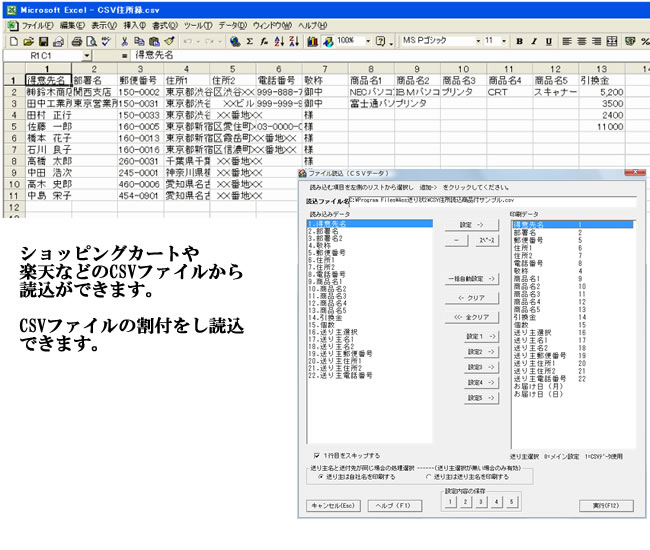Image resolution: width=650 pixels, height=550 pixels.
Task: Open the データ(D) menu
Action: (231, 24)
